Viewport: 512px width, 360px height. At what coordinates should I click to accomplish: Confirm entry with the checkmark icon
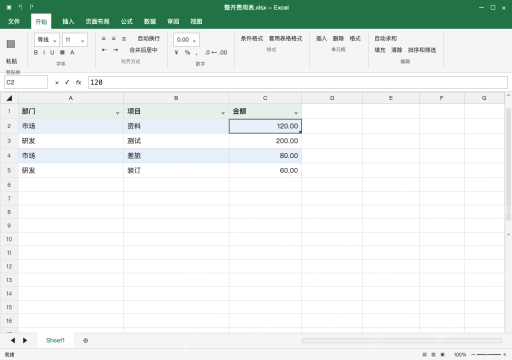click(67, 82)
